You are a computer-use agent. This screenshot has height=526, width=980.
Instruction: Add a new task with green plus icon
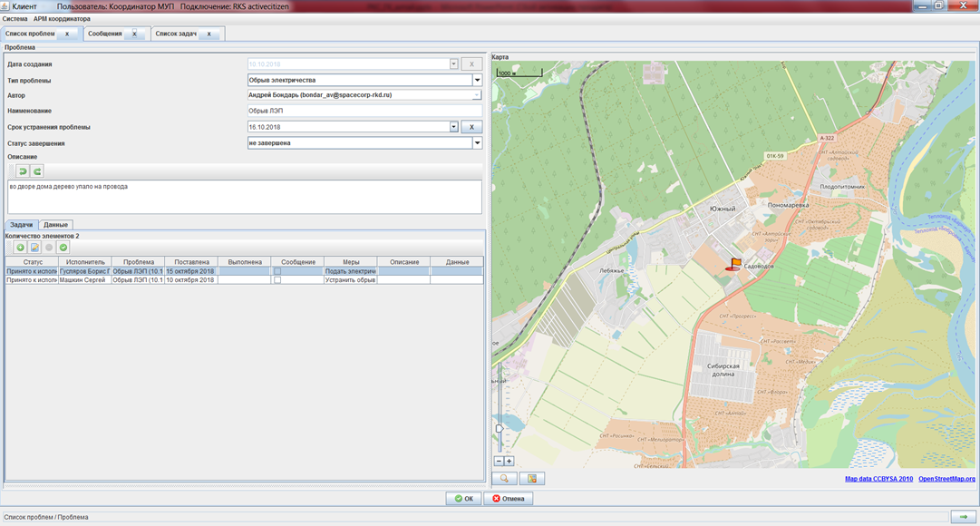pyautogui.click(x=20, y=247)
